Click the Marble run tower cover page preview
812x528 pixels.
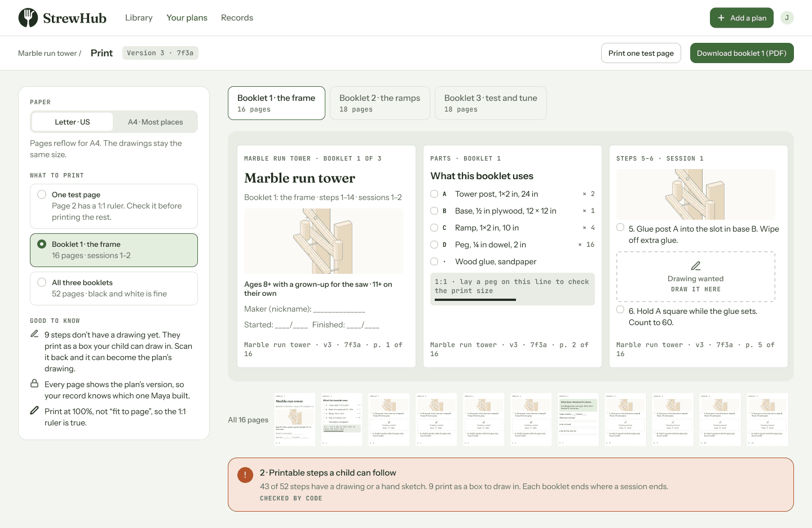pyautogui.click(x=326, y=256)
